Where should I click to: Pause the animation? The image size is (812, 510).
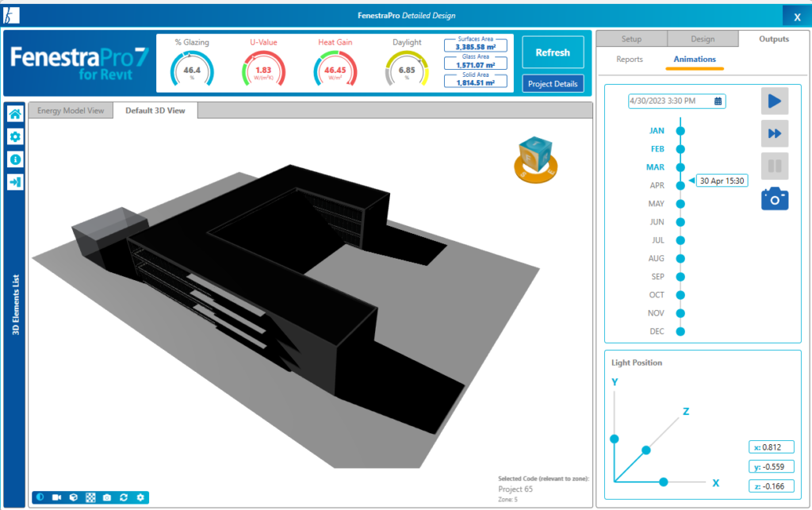click(x=775, y=167)
